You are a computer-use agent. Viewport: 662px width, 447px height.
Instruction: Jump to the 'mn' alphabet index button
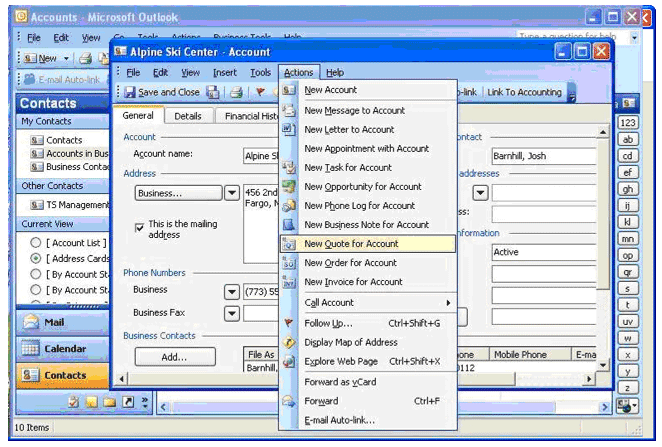pyautogui.click(x=628, y=238)
